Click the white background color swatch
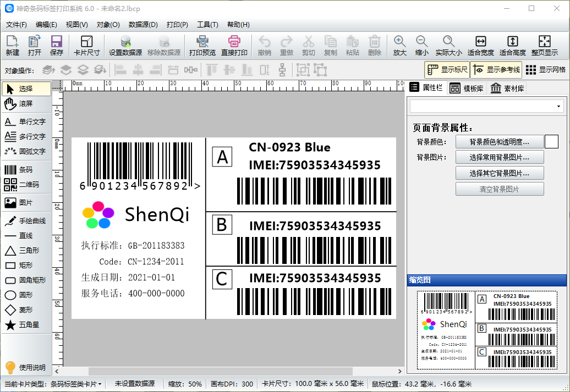This screenshot has height=392, width=570. [x=551, y=142]
